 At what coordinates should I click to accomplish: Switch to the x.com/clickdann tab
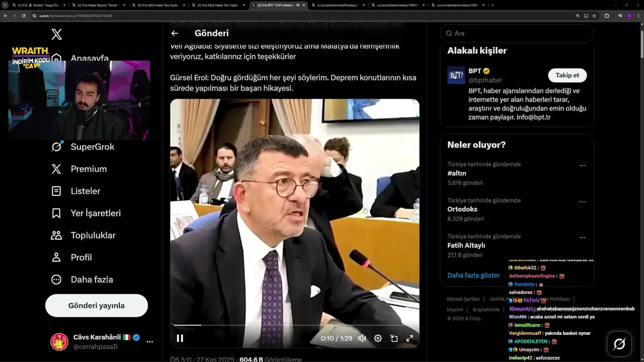(x=397, y=5)
